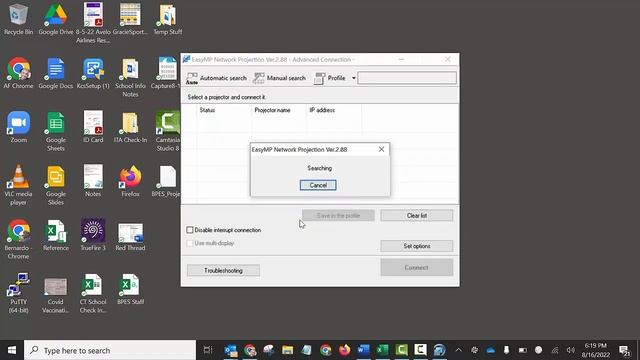Click the Connect button
This screenshot has width=640, height=360.
coord(417,268)
